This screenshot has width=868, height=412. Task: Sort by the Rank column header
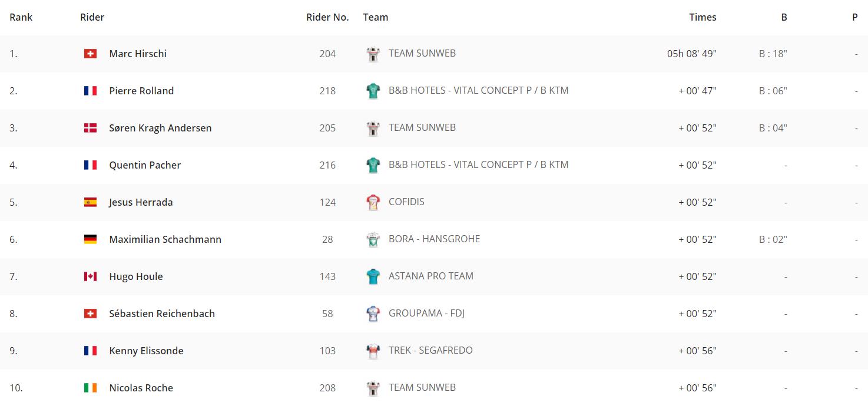[x=21, y=17]
